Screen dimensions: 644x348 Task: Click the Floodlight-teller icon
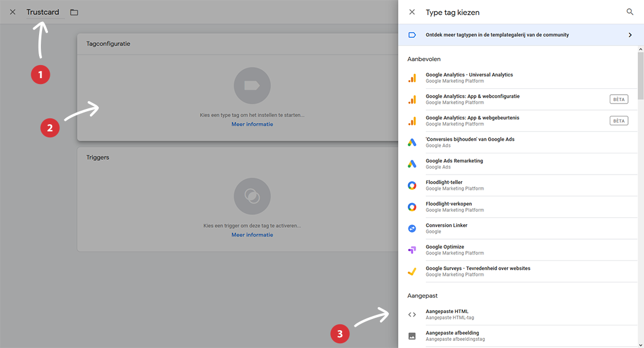[x=412, y=185]
